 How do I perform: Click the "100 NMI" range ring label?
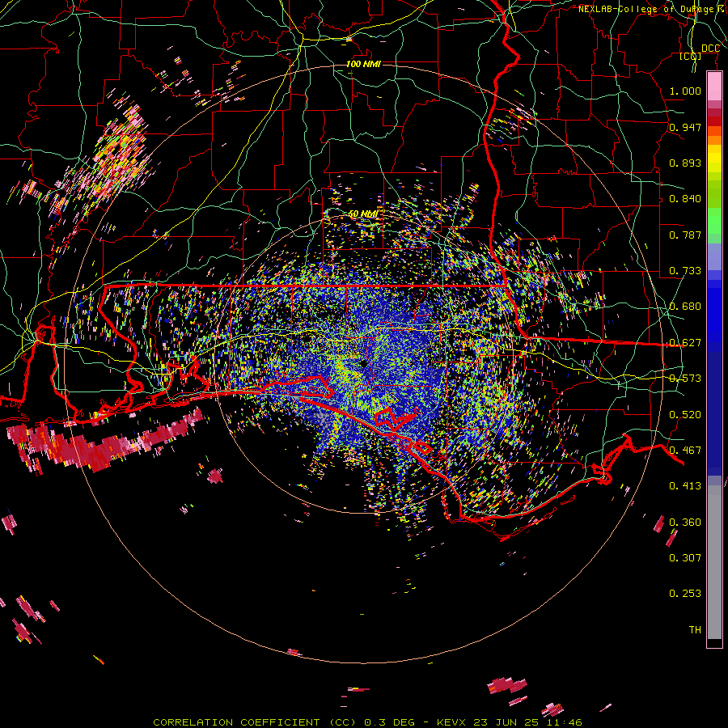[363, 64]
